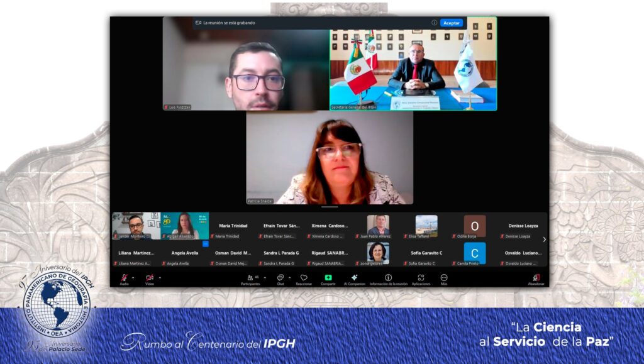The height and width of the screenshot is (364, 644).
Task: Expand the Participantes options arrow
Action: [x=264, y=277]
